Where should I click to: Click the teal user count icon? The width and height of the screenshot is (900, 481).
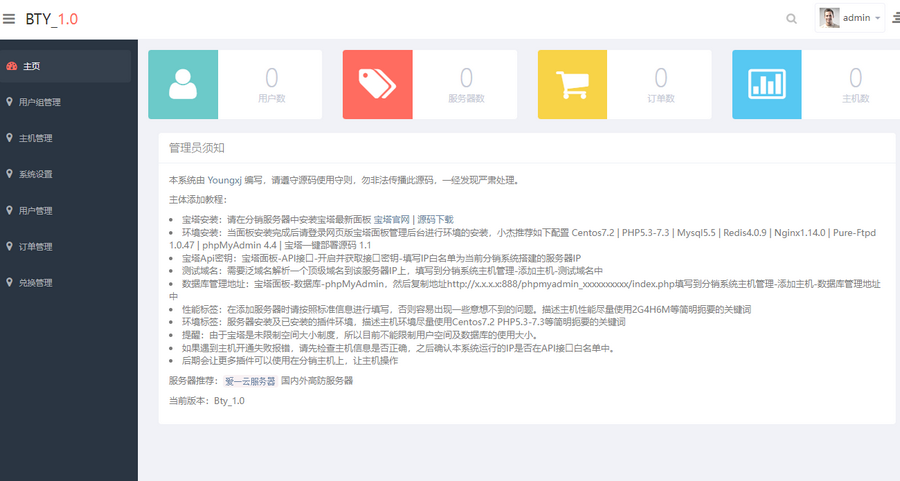tap(183, 85)
